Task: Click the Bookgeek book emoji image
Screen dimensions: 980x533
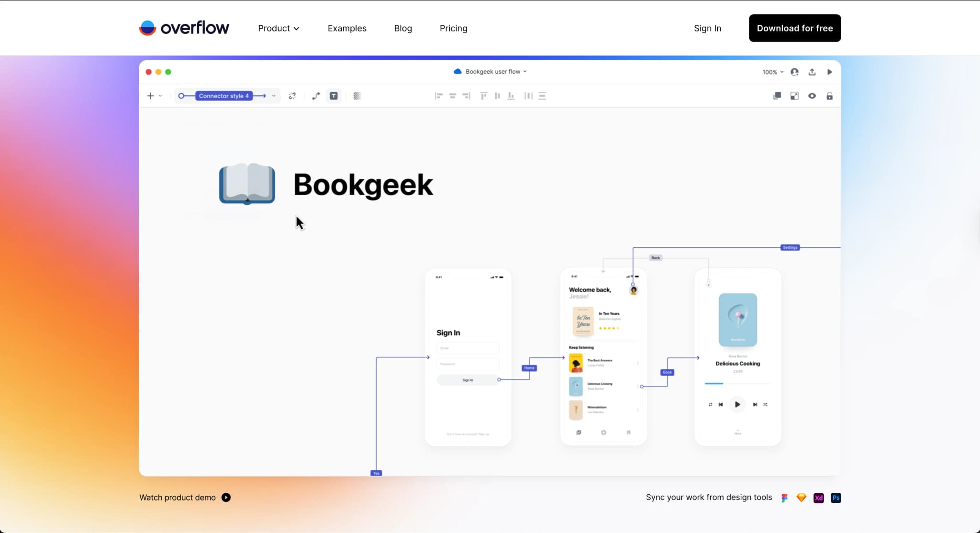Action: click(x=247, y=184)
